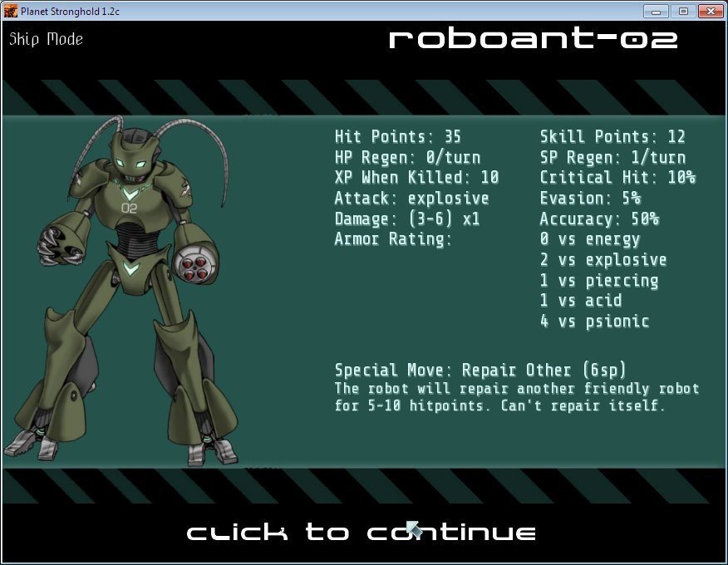Click the repair description starting 'The robot will'
Image resolution: width=728 pixels, height=565 pixels.
click(517, 388)
